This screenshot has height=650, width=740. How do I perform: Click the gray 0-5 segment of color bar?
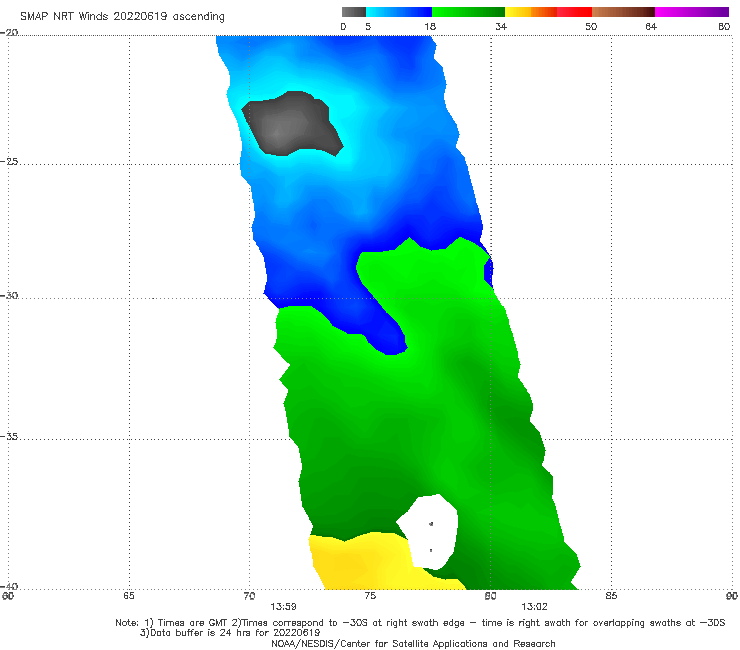pyautogui.click(x=354, y=12)
